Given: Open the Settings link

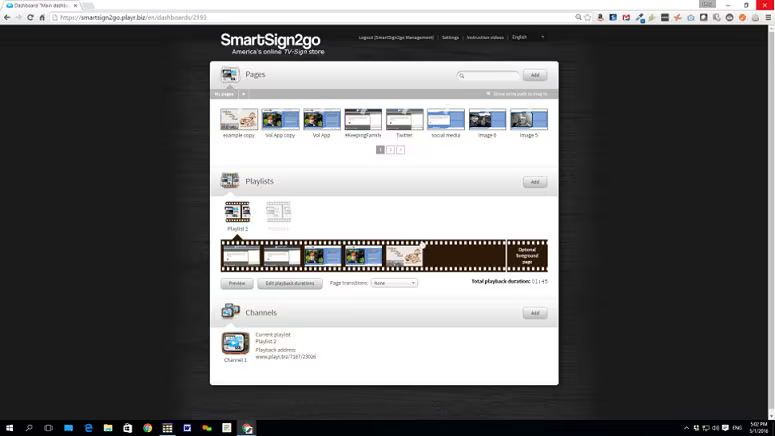Looking at the screenshot, I should tap(450, 38).
